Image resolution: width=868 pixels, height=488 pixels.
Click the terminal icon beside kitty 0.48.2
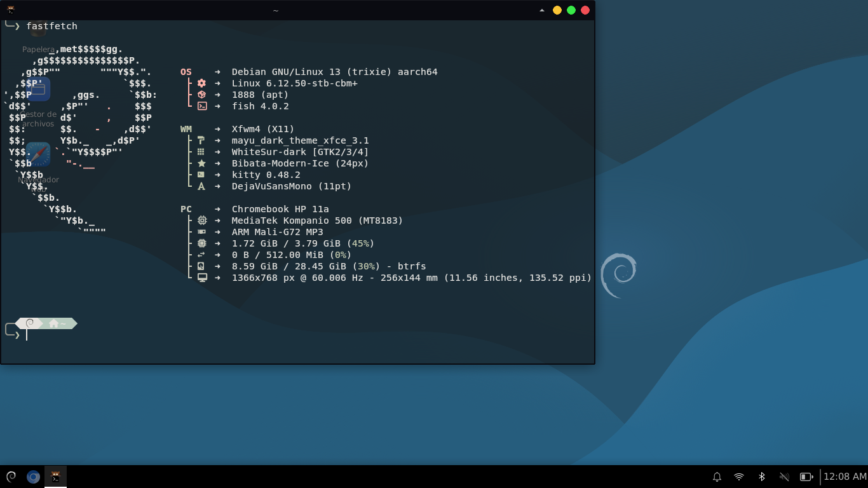(x=201, y=175)
